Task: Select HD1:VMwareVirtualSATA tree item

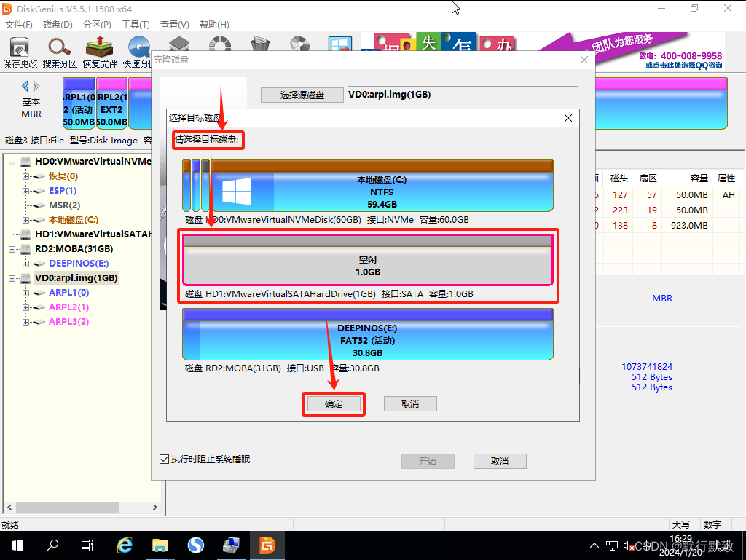Action: click(93, 234)
